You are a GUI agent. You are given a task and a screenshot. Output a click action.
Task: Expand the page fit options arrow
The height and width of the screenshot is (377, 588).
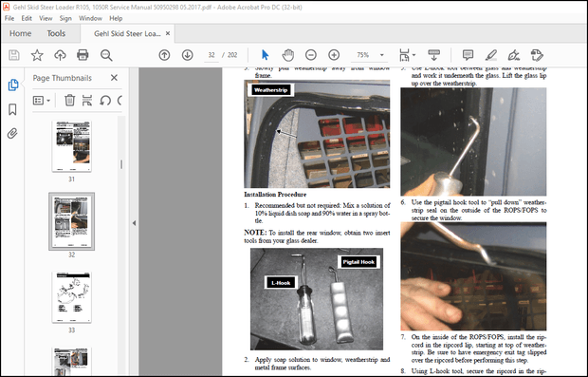click(x=414, y=55)
